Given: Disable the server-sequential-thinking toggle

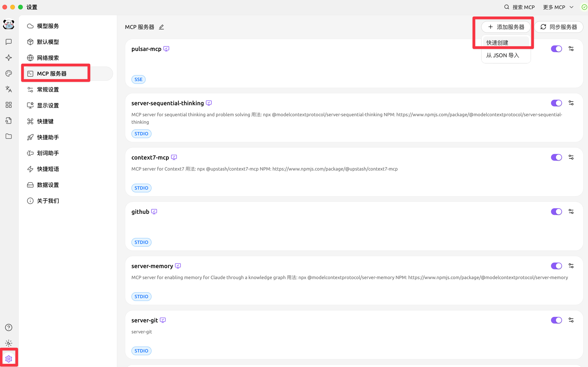Looking at the screenshot, I should (x=556, y=103).
